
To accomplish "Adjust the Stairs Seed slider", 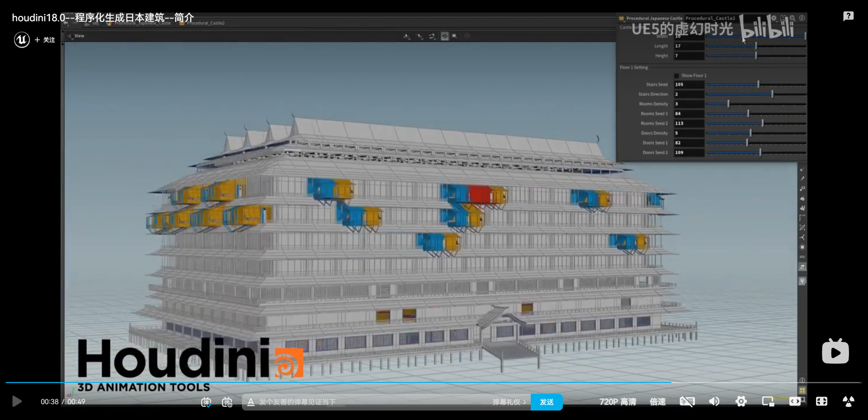I will click(x=756, y=85).
